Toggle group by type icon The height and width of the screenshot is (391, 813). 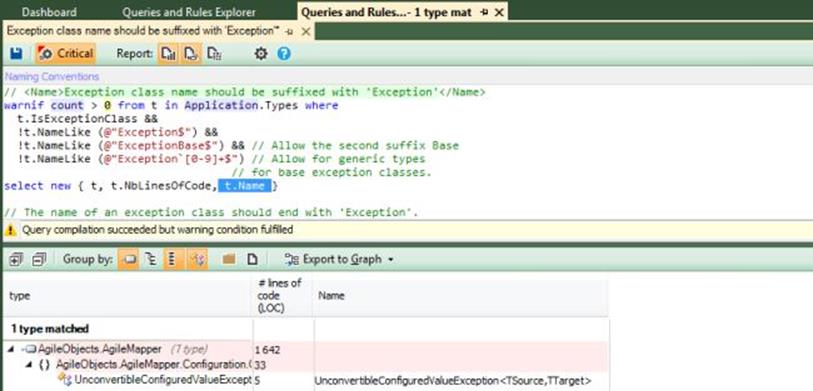pyautogui.click(x=198, y=259)
